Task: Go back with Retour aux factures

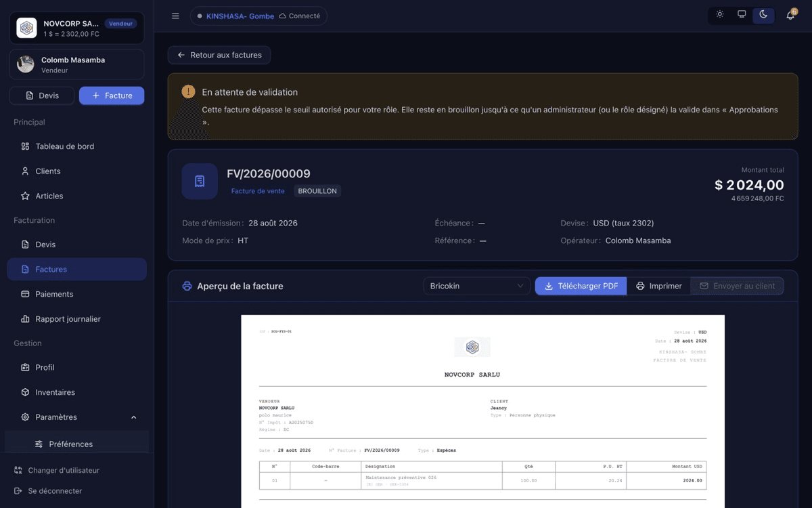Action: [x=219, y=55]
